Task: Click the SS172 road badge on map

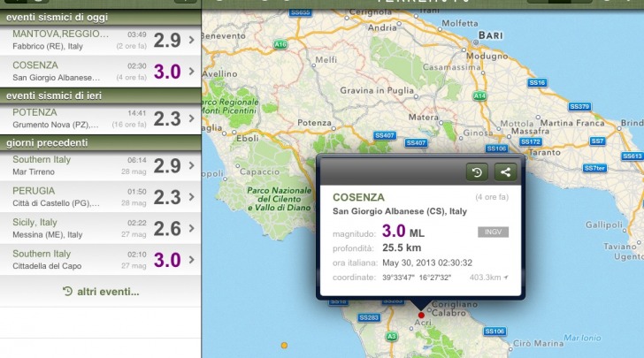Action: coord(531,141)
